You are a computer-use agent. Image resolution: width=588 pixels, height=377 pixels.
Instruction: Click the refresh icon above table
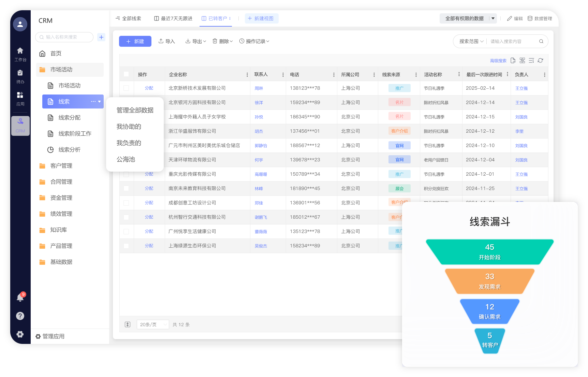(540, 60)
